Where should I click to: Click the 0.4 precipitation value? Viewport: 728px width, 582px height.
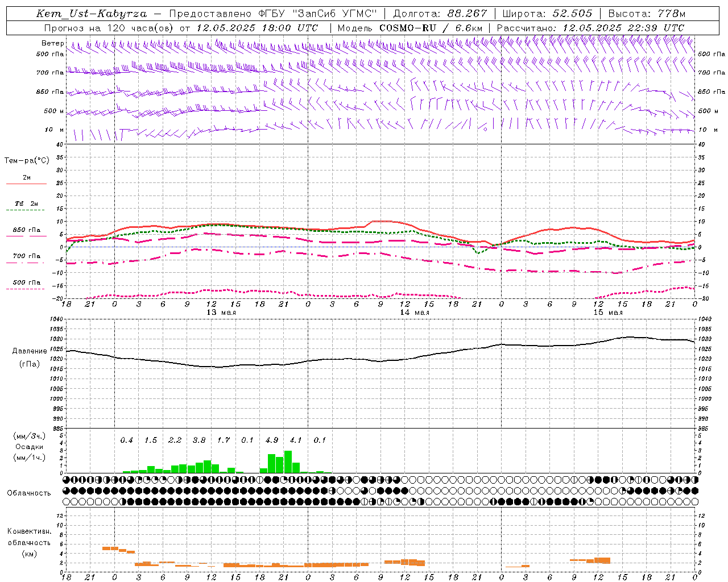[x=126, y=440]
